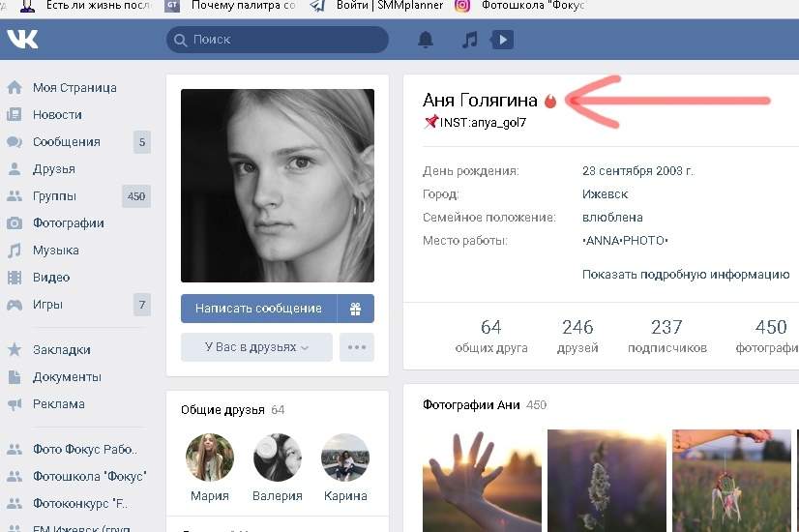
Task: Click the search magnifier icon
Action: 180,40
